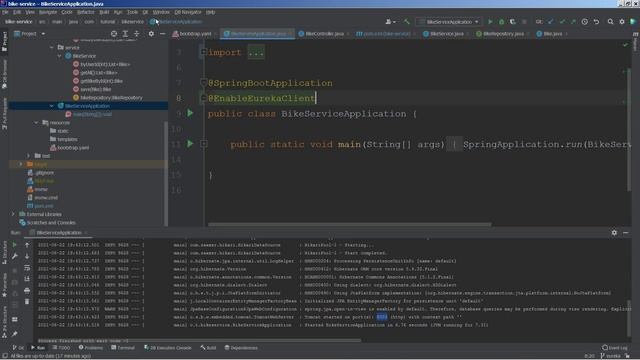Collapse the BikeService class node

pos(60,56)
